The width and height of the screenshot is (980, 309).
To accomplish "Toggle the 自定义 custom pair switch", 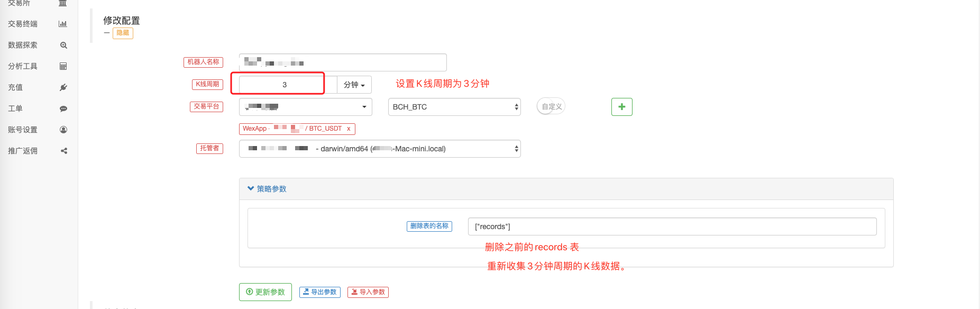I will tap(551, 106).
